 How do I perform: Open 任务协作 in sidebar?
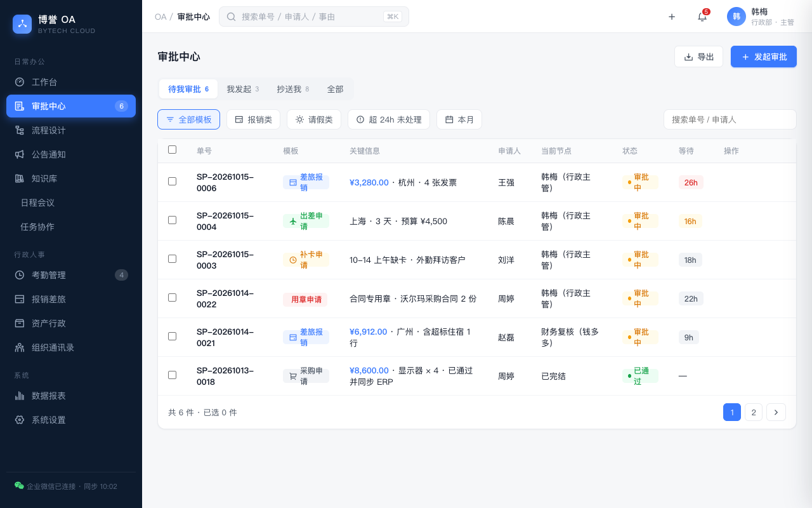(71, 227)
